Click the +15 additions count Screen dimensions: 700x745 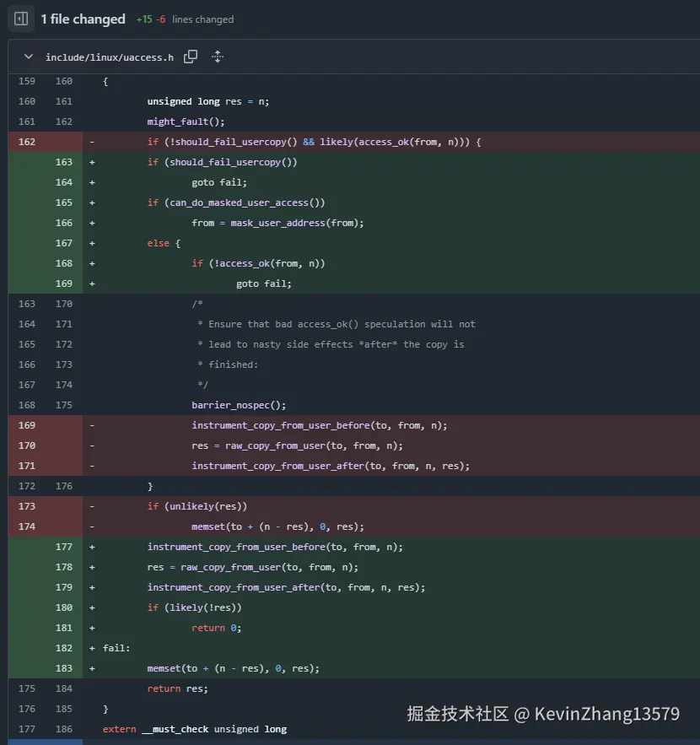(x=142, y=18)
